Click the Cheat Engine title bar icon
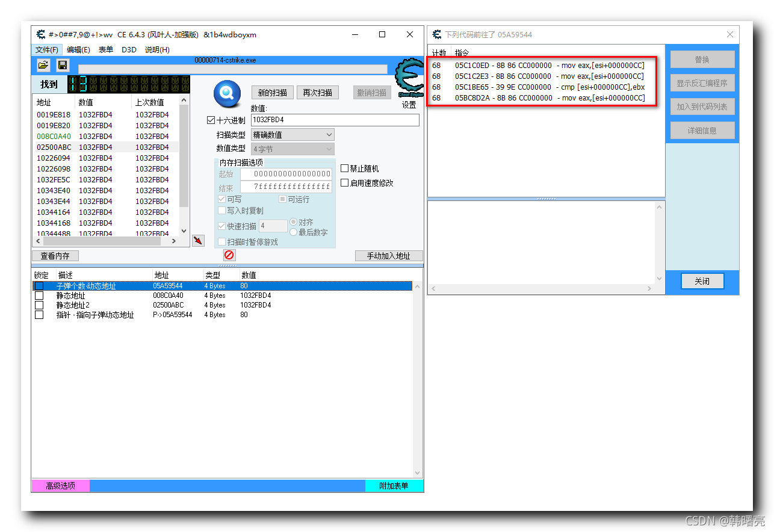Image resolution: width=774 pixels, height=532 pixels. click(x=40, y=34)
